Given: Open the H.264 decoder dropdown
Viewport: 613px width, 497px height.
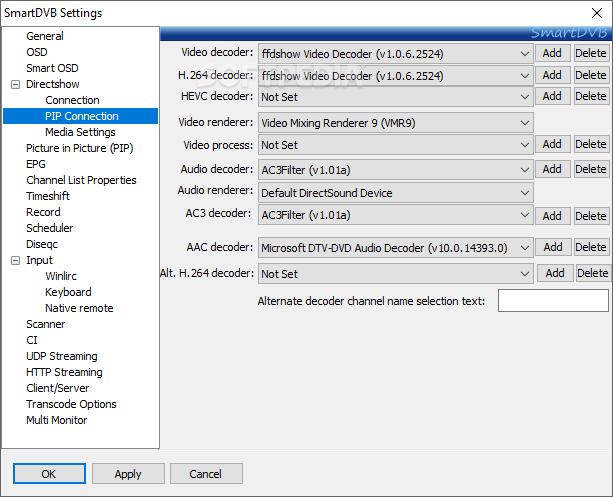Looking at the screenshot, I should click(396, 75).
